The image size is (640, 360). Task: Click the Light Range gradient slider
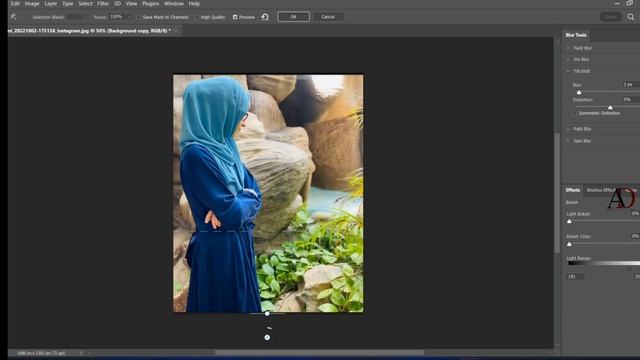click(x=604, y=263)
